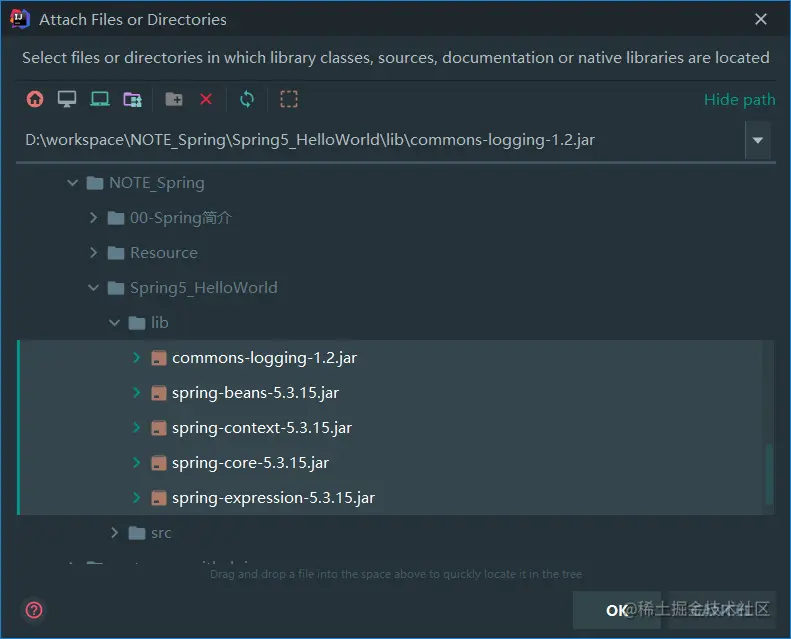Open the Help question mark button
The height and width of the screenshot is (639, 791).
click(34, 610)
